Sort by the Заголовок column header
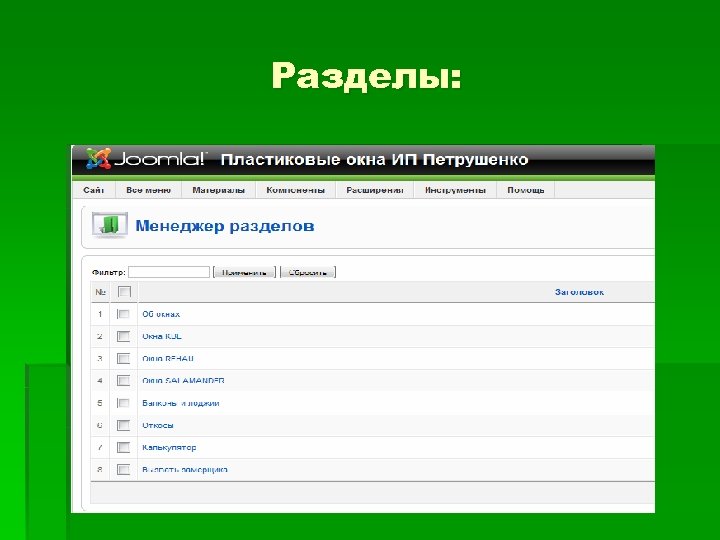720x540 pixels. pyautogui.click(x=579, y=292)
